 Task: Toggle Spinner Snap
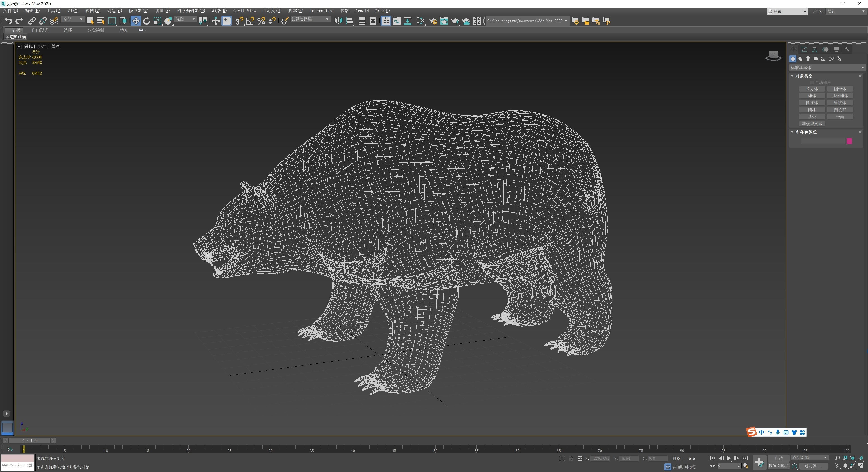272,21
